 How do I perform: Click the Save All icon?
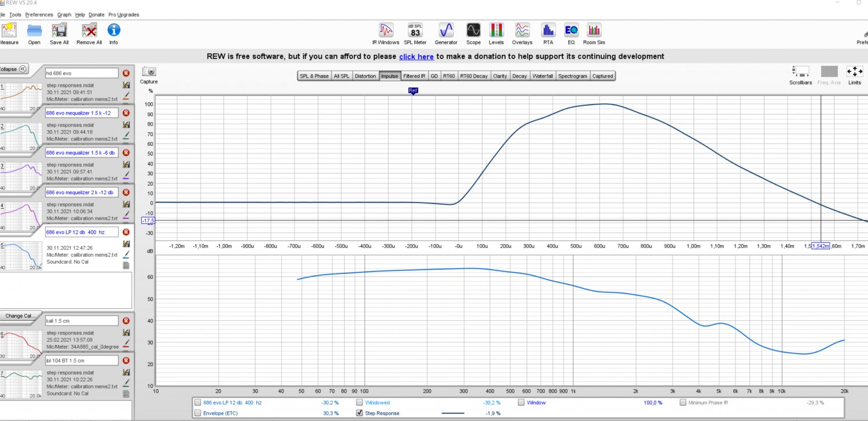(59, 30)
